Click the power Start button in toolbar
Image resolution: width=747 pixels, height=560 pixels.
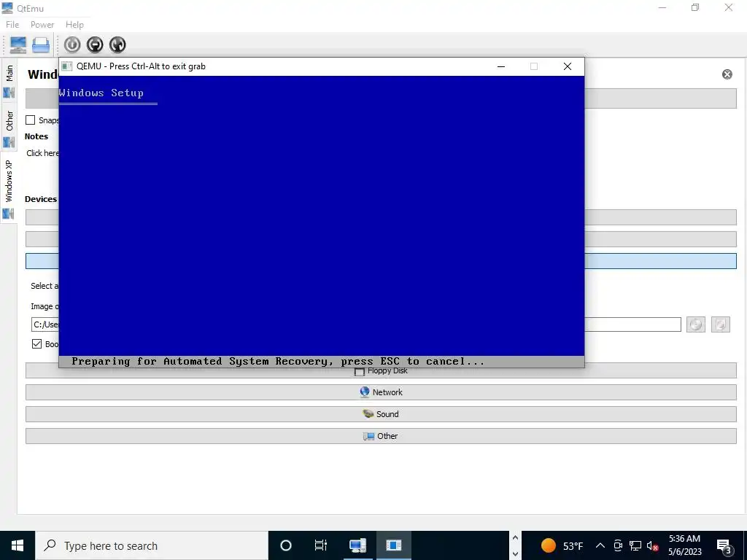(x=72, y=44)
